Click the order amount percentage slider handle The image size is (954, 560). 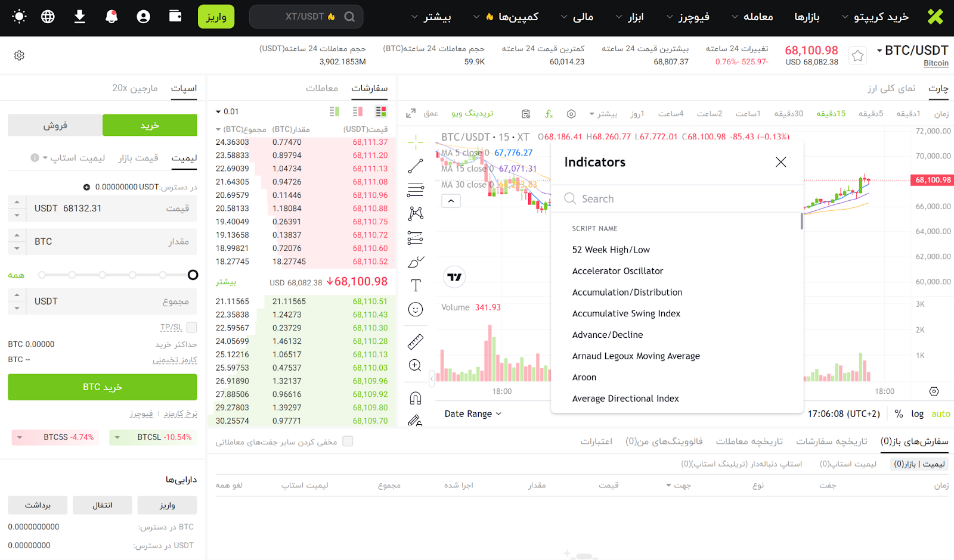pyautogui.click(x=193, y=275)
